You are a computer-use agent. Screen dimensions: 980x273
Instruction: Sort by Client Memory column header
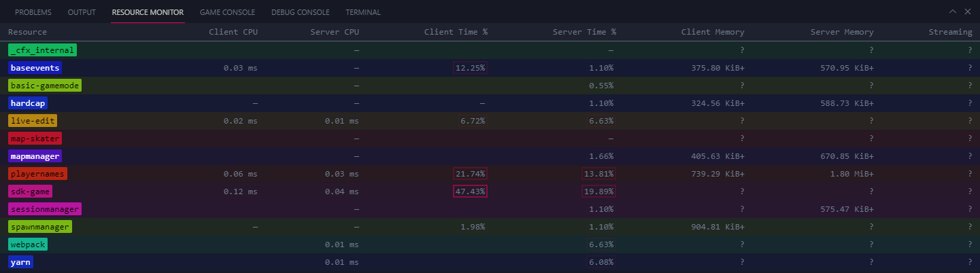[713, 32]
